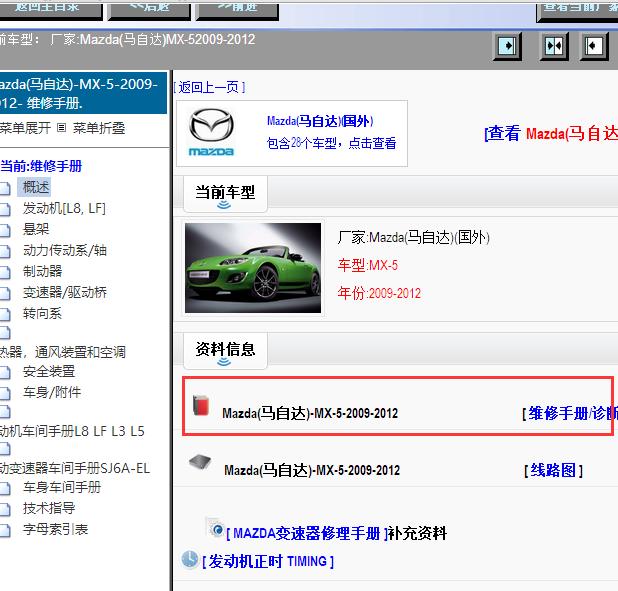Click the 车型:MX-5 red text
The width and height of the screenshot is (618, 591).
point(367,265)
